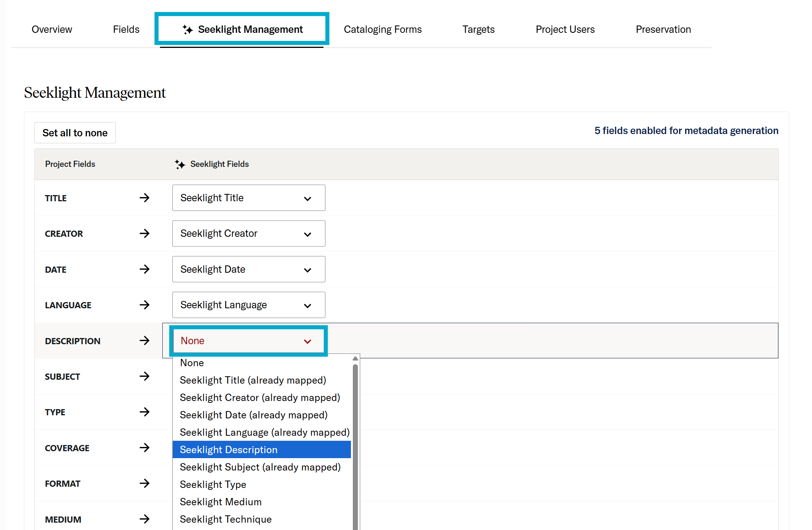Viewport: 812px width, 530px height.
Task: Go to the Targets tab
Action: point(478,29)
